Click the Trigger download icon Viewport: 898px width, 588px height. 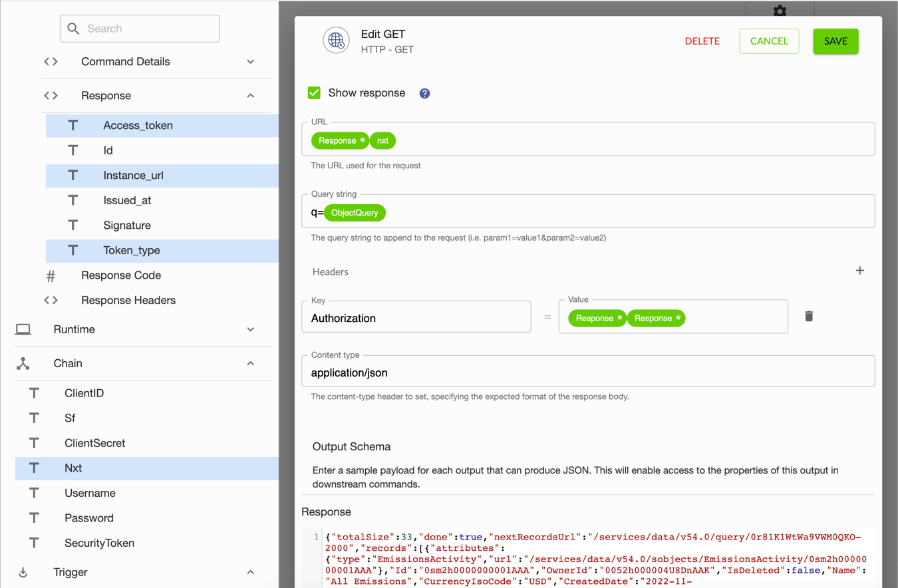point(23,572)
